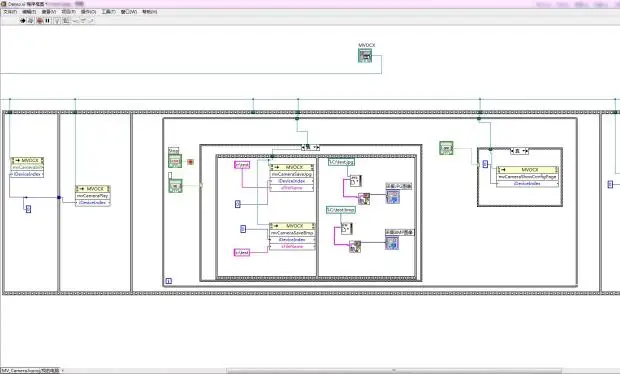Select the Stop button terminal icon
620x374 pixels.
click(175, 161)
